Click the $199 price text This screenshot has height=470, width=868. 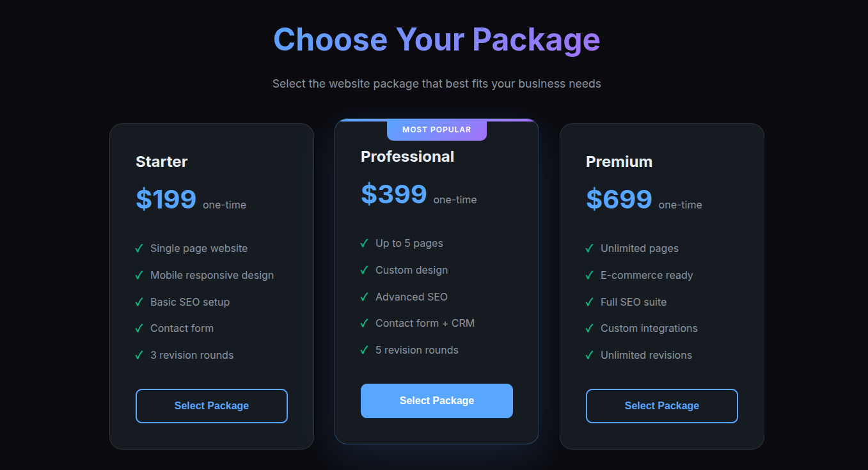point(166,199)
